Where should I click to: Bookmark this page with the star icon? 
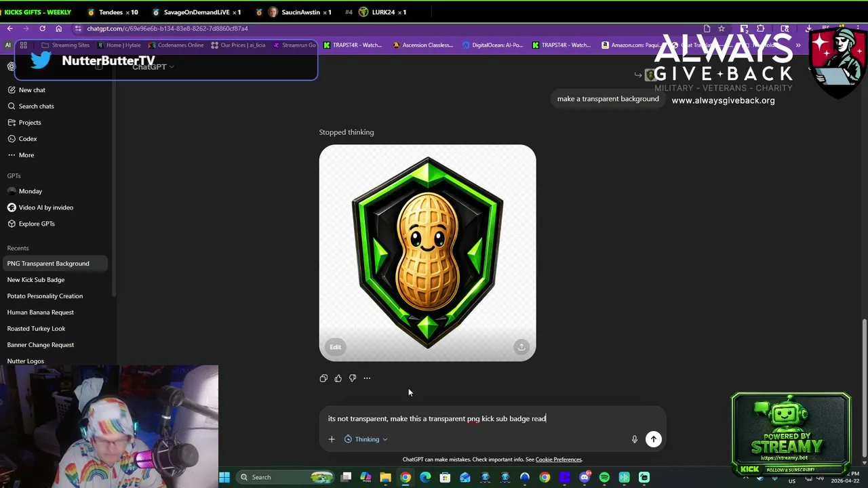pyautogui.click(x=722, y=28)
